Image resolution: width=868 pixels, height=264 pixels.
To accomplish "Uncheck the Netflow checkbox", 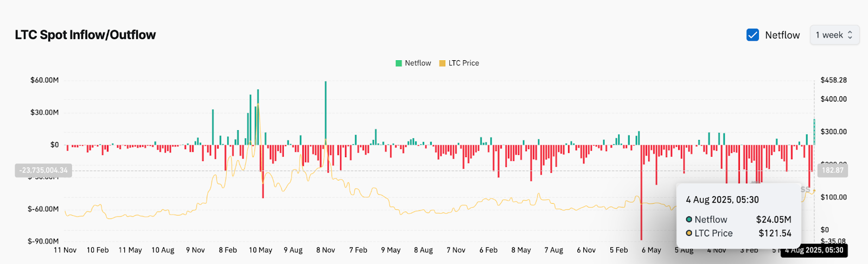I will pyautogui.click(x=752, y=35).
